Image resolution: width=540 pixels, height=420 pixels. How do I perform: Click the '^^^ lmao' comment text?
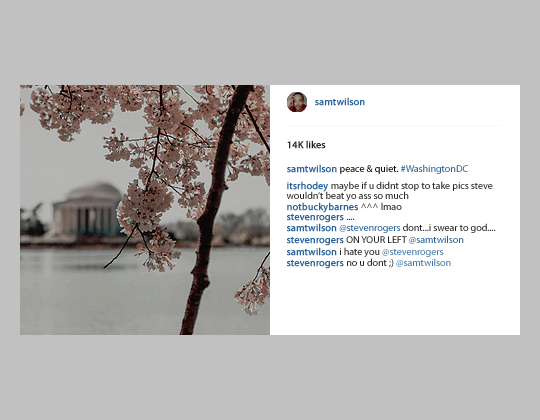pyautogui.click(x=381, y=207)
